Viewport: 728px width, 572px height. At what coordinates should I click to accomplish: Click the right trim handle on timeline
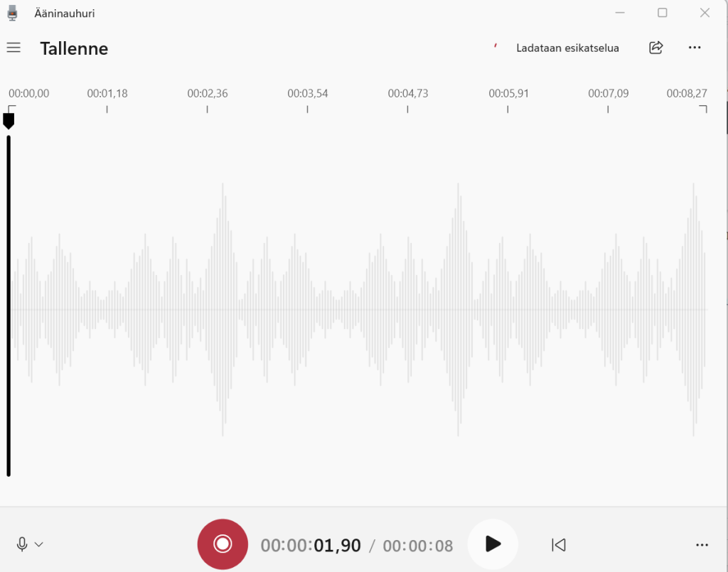click(x=703, y=108)
